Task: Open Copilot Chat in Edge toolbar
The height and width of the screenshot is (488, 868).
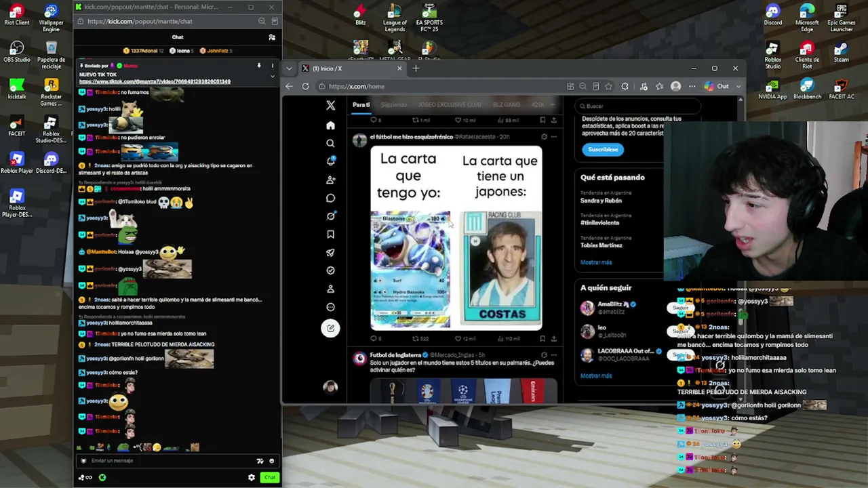Action: pyautogui.click(x=716, y=86)
